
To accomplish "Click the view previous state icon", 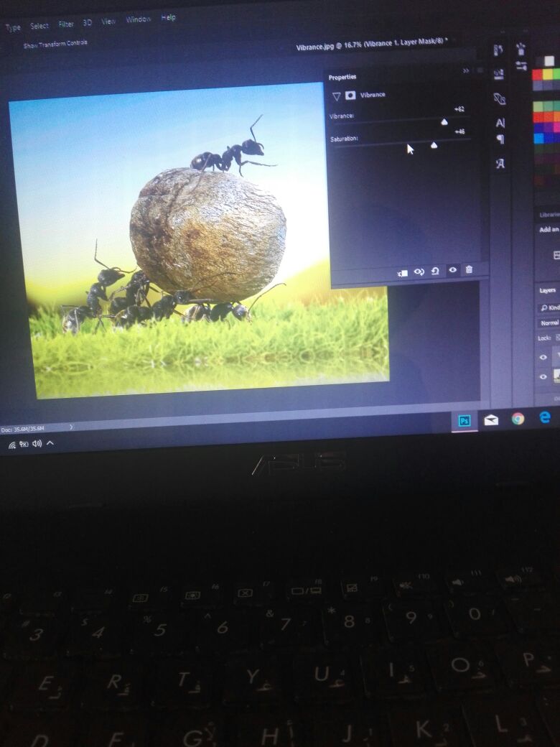I will 419,272.
